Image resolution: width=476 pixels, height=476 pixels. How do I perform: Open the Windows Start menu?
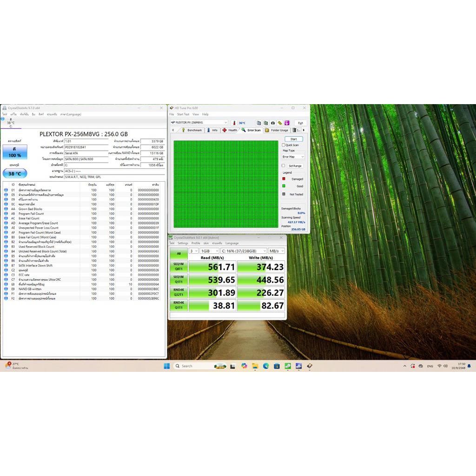click(166, 366)
